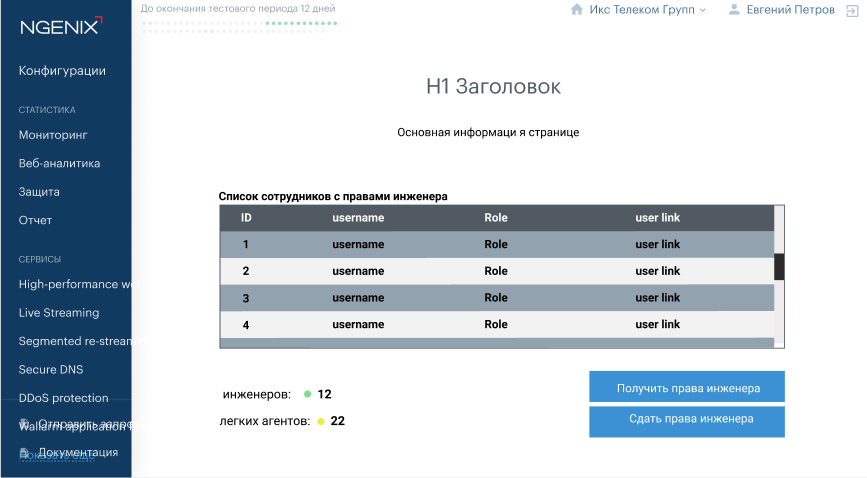Open the user link in row 2

(657, 271)
